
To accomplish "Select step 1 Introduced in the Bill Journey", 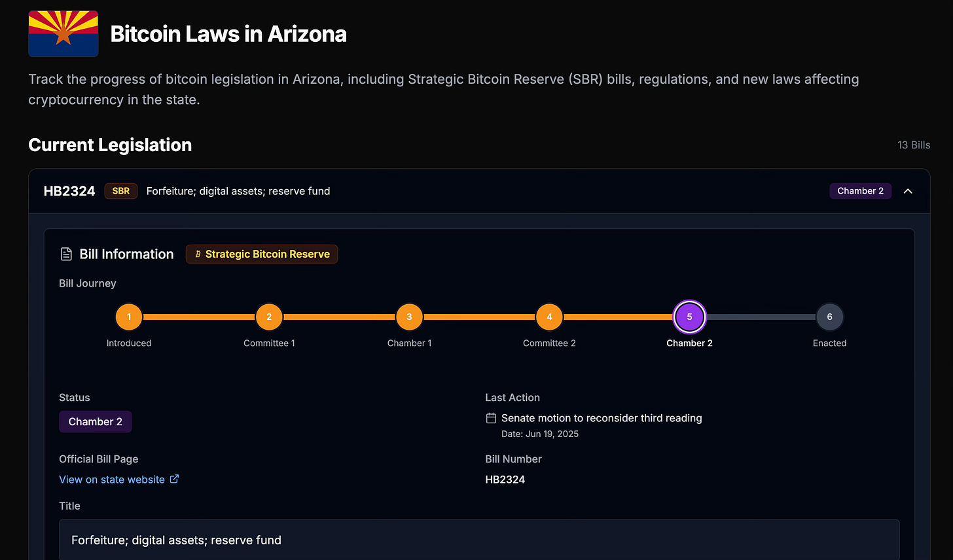I will coord(129,317).
